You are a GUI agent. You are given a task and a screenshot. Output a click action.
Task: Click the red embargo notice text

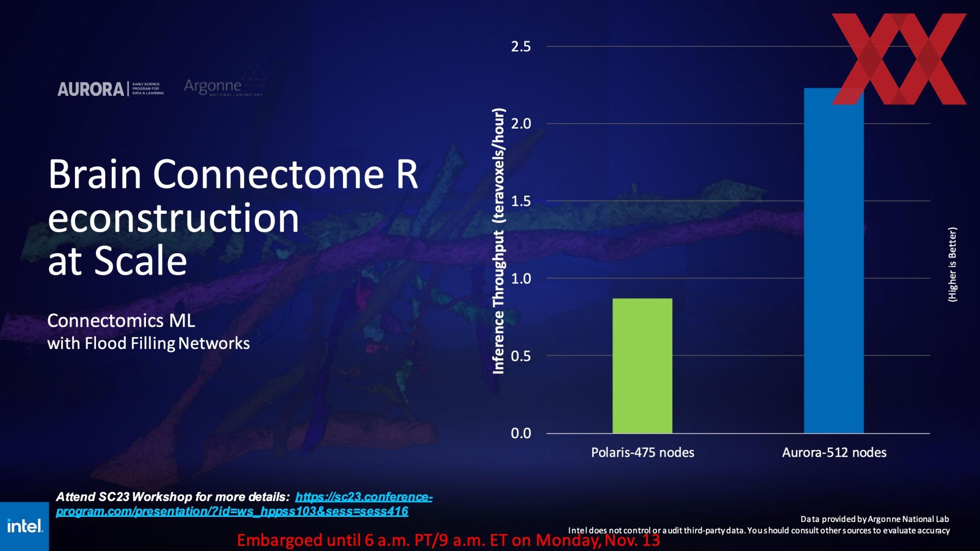449,540
